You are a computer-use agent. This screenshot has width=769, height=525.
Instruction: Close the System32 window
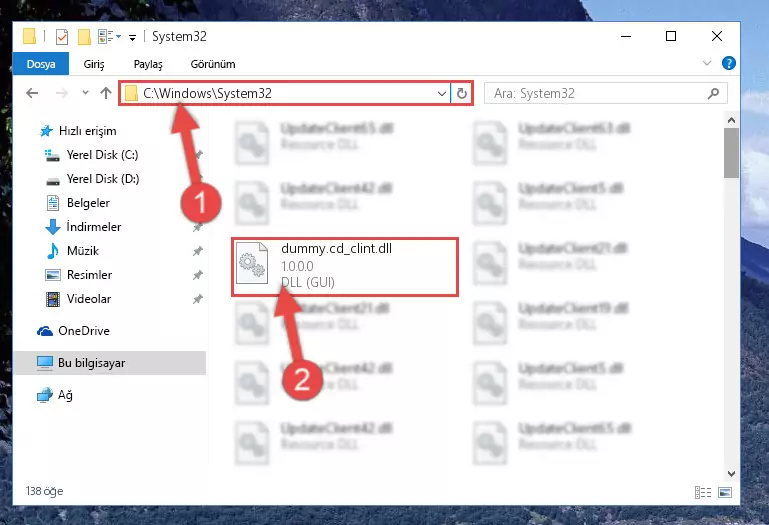pos(717,36)
